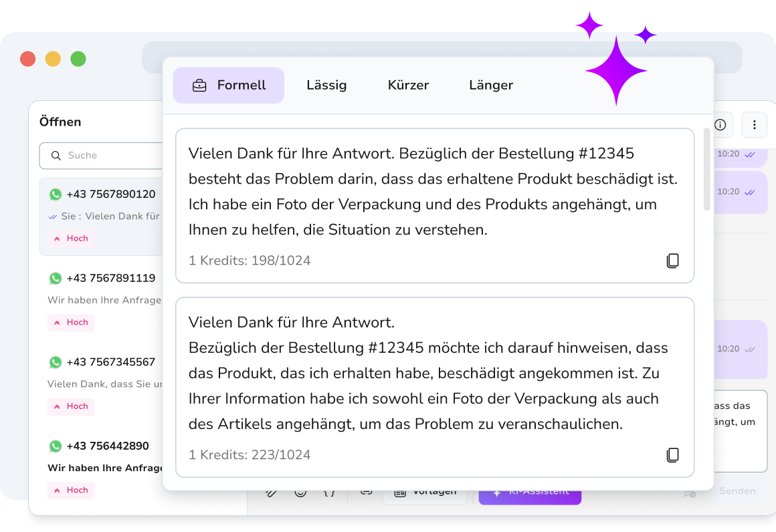Select the second suggested reply card
This screenshot has width=776, height=532.
pos(435,388)
